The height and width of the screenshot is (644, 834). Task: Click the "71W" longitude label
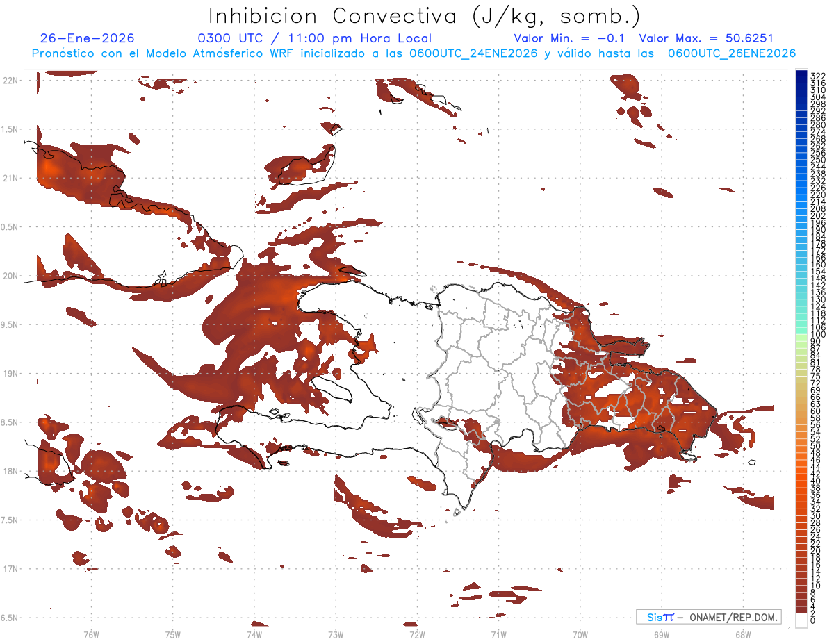498,634
